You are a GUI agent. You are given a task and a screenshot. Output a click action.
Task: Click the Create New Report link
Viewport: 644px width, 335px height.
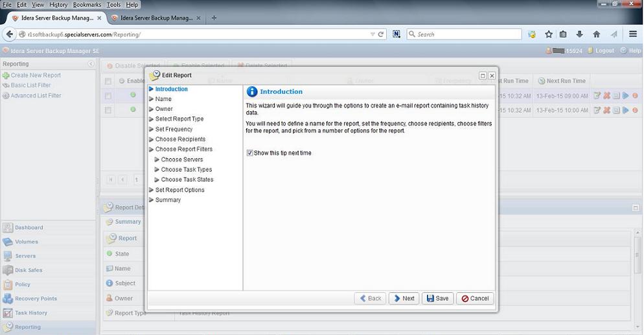[36, 75]
